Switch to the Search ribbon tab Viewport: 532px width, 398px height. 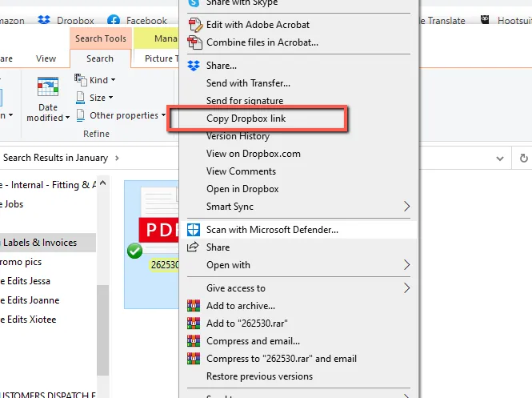pos(100,58)
